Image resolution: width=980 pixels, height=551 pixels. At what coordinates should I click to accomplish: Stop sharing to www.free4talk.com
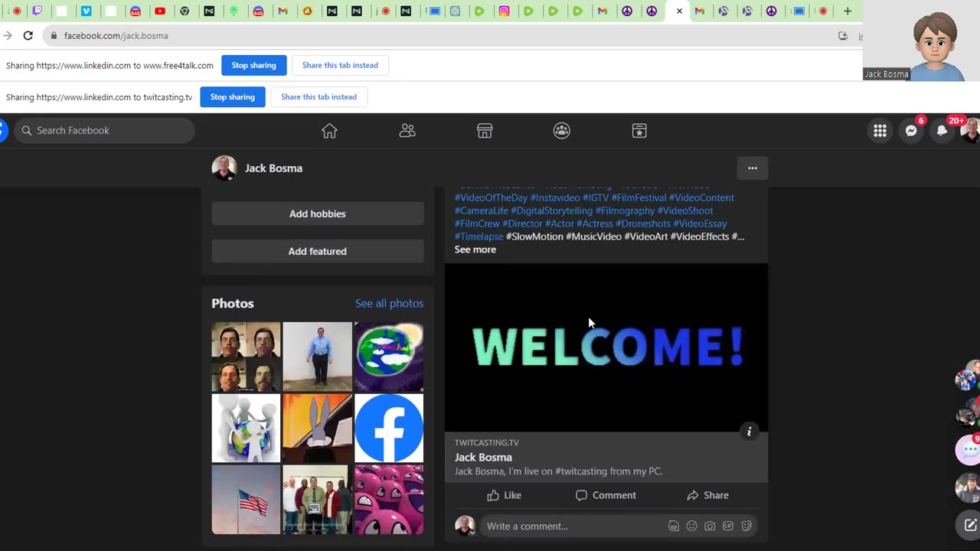(x=254, y=65)
